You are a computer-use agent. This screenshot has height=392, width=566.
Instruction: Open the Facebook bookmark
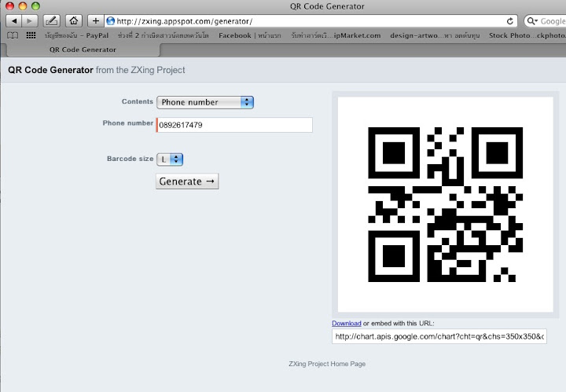(x=250, y=35)
